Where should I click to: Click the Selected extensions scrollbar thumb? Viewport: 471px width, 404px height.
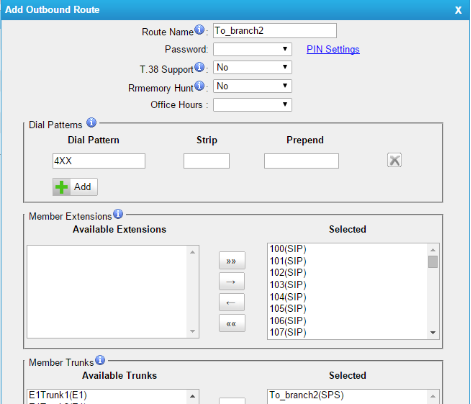pyautogui.click(x=433, y=262)
